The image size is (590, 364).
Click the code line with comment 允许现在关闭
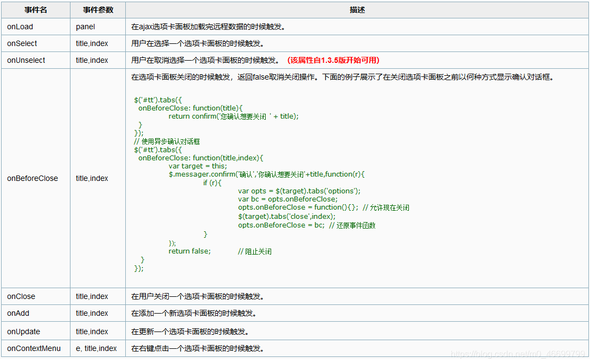tap(324, 207)
